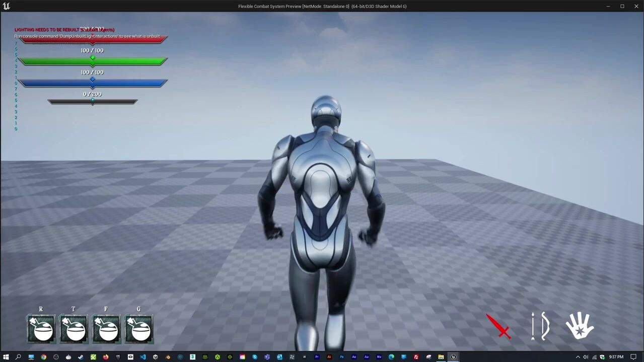Viewport: 644px width, 362px height.
Task: Use the potion slot labeled F
Action: click(106, 329)
